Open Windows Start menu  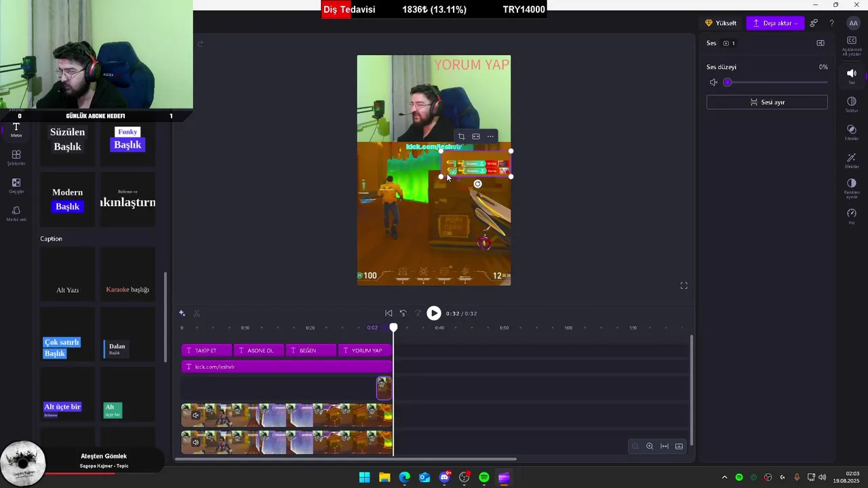tap(364, 477)
